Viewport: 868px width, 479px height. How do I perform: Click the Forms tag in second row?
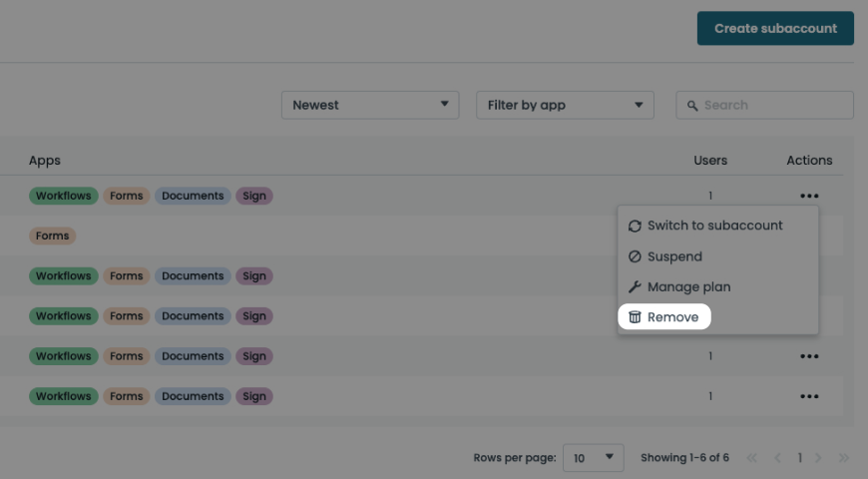tap(52, 237)
